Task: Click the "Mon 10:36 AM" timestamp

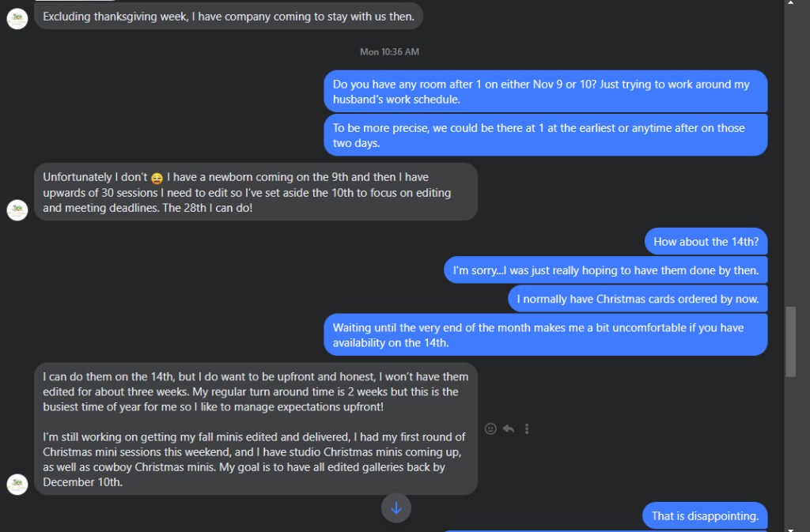Action: [389, 52]
